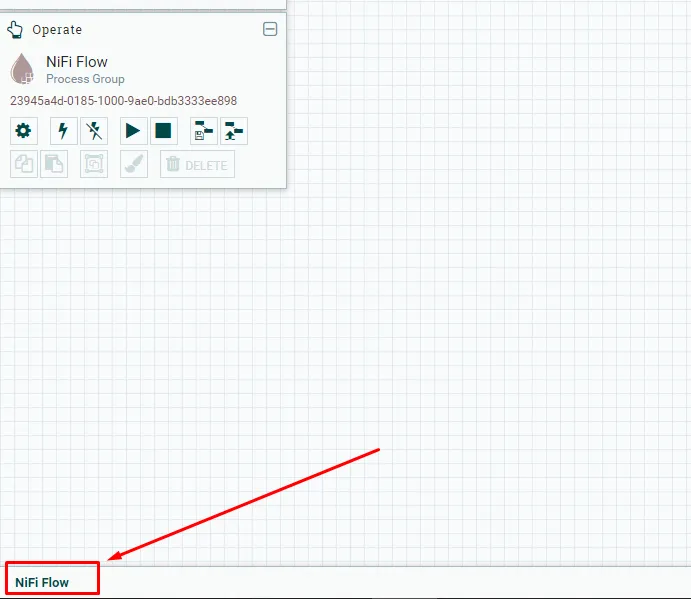Click the DELETE button
Screen dimensions: 691x599
click(x=197, y=164)
